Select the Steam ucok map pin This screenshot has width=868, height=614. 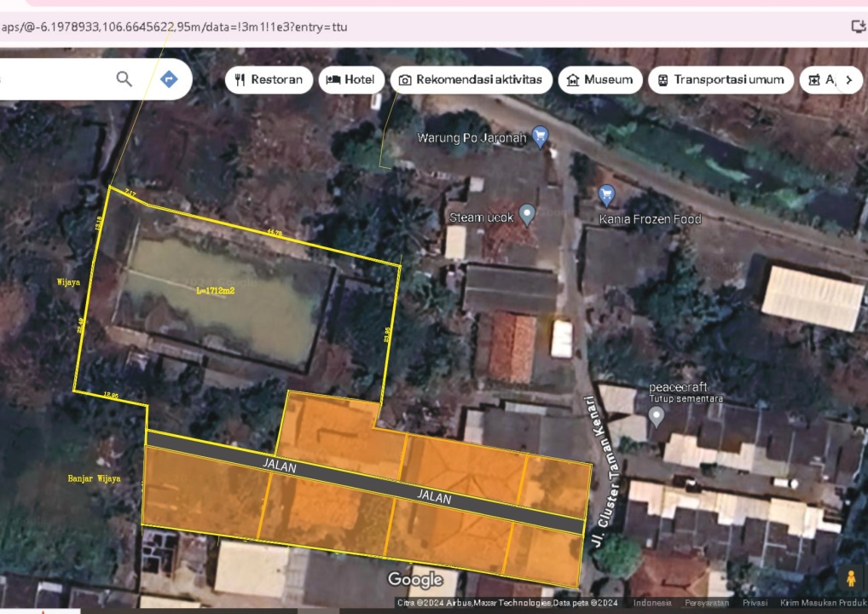pyautogui.click(x=527, y=215)
